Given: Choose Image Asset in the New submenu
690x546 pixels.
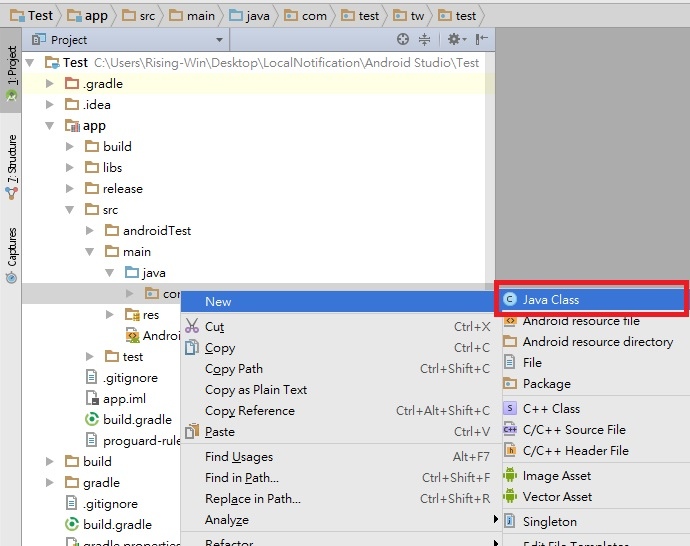Looking at the screenshot, I should click(596, 476).
